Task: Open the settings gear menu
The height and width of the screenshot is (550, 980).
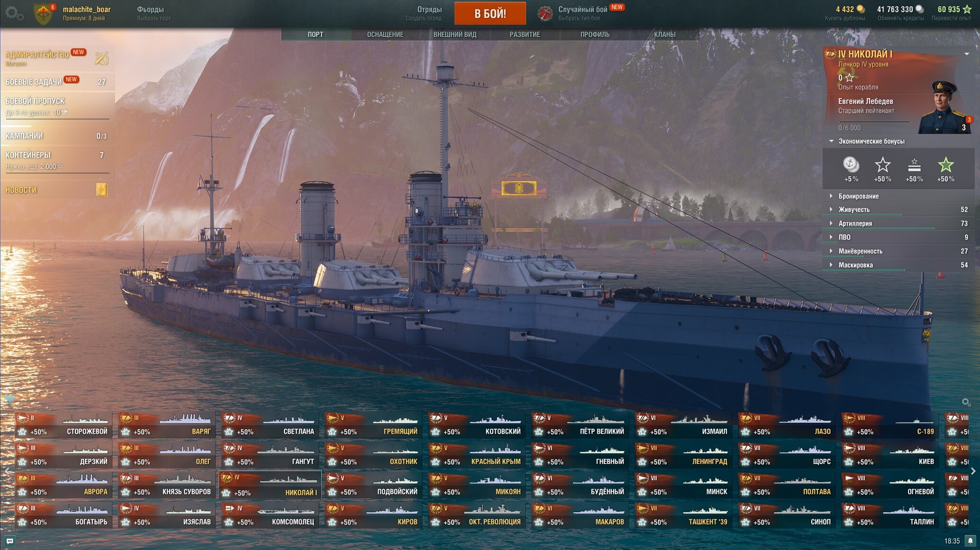Action: pyautogui.click(x=13, y=13)
